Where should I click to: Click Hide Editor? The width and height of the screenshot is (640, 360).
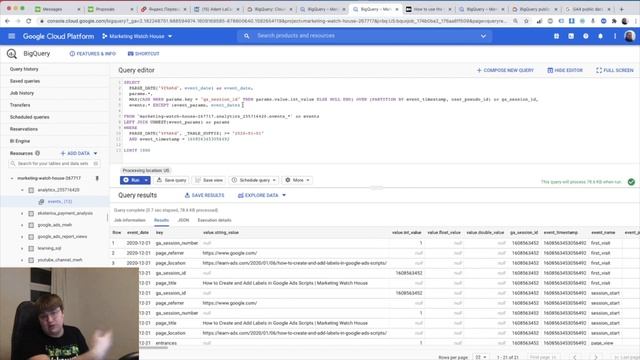click(565, 70)
